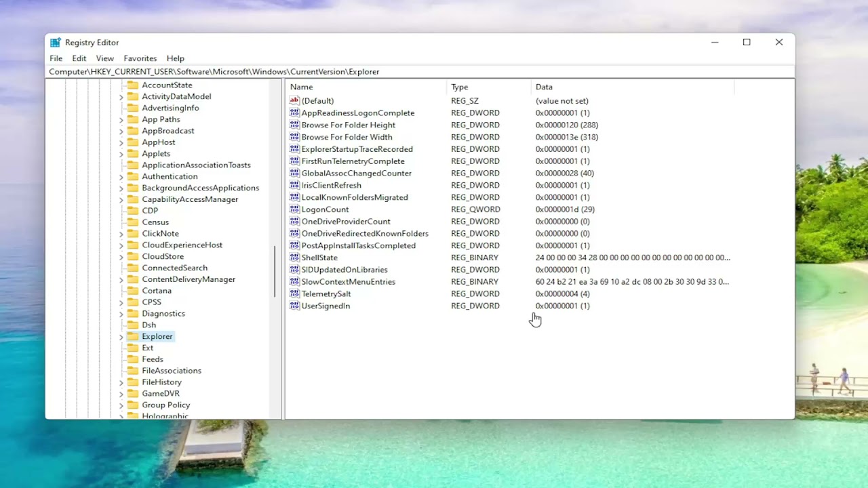Open the File menu

click(x=56, y=58)
